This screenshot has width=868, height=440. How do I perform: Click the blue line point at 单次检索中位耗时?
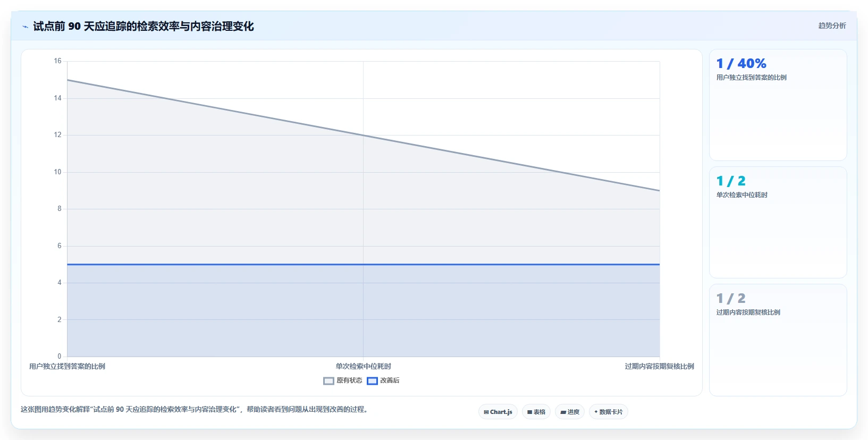coord(363,264)
